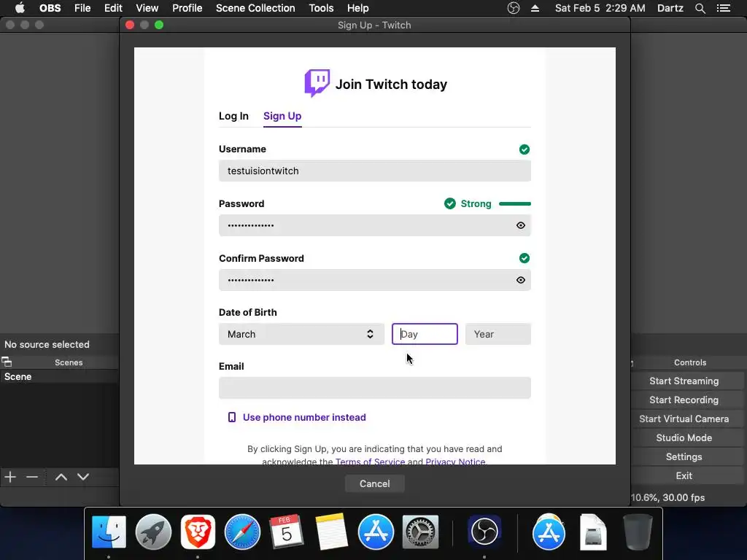Image resolution: width=747 pixels, height=560 pixels.
Task: Click the Exit button
Action: coord(684,475)
